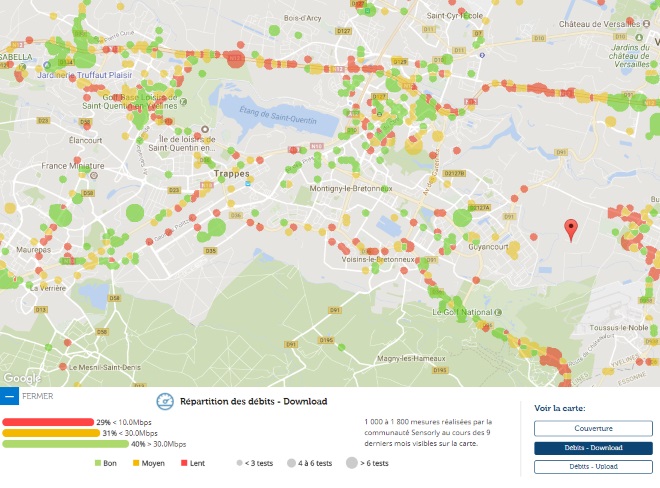Click the France Miniature label
Image resolution: width=660 pixels, height=488 pixels.
(x=72, y=166)
